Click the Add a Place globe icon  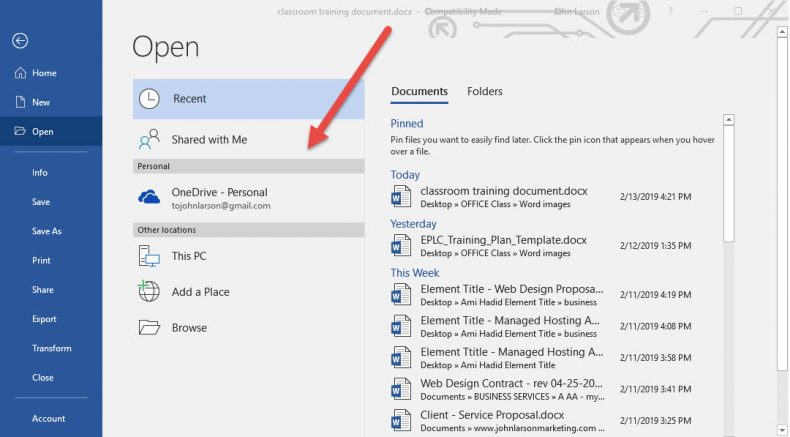pos(149,292)
